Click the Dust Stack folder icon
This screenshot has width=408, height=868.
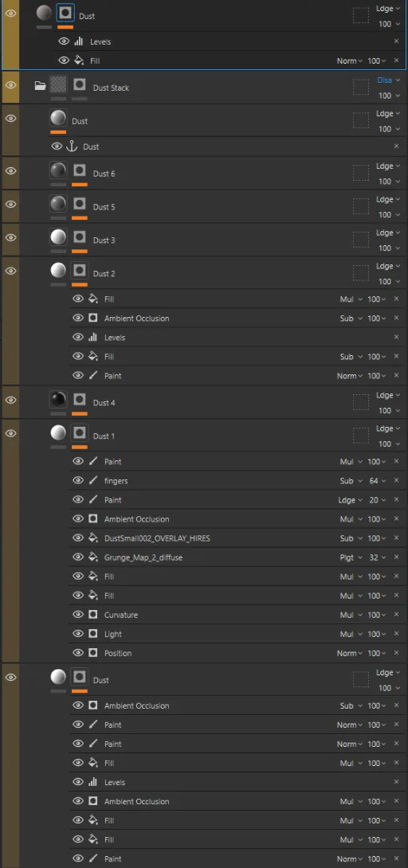(40, 86)
